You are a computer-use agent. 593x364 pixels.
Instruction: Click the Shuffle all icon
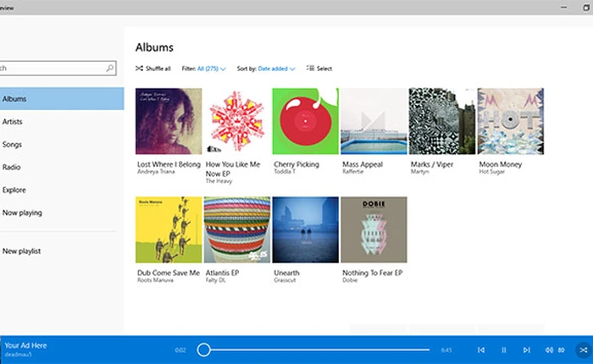coord(139,69)
